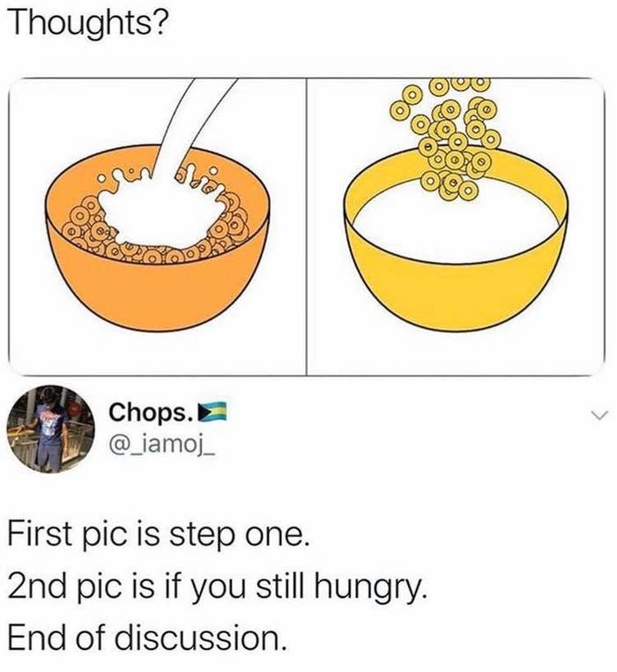Click the pouring milk stream

(x=189, y=129)
